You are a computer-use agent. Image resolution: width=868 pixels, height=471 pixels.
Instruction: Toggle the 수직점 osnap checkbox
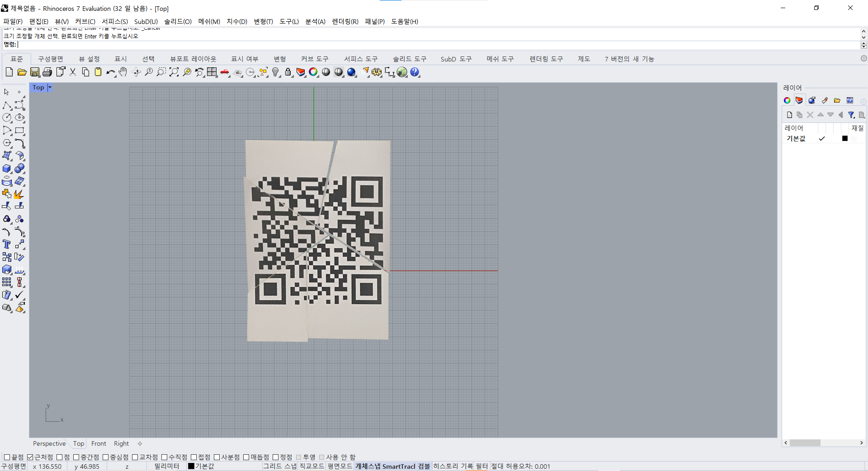click(165, 457)
